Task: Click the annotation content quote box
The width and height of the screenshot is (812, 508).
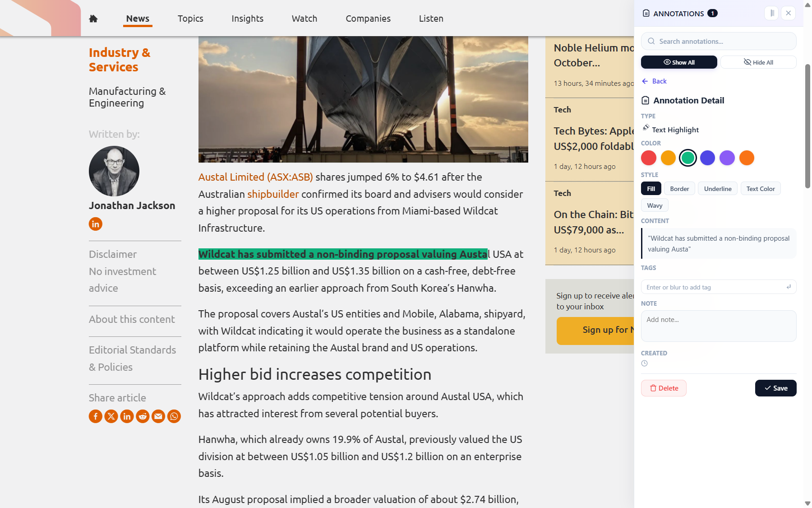Action: [719, 244]
